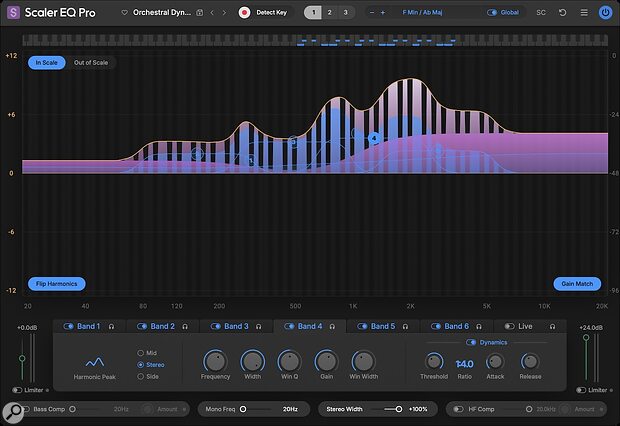Click the Stereo Width slider handle
This screenshot has width=620, height=426.
[x=399, y=409]
